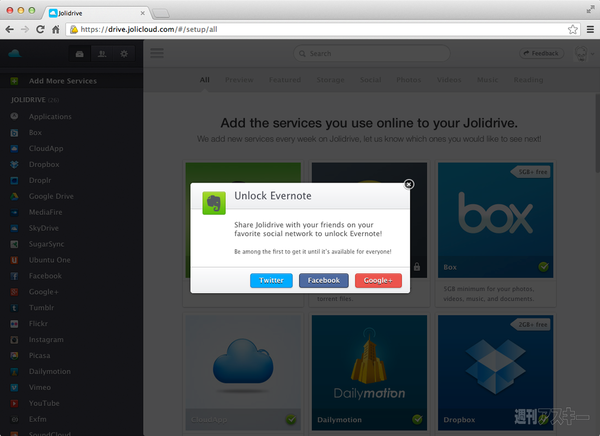Share via Google+ button
This screenshot has width=600, height=436.
[378, 280]
